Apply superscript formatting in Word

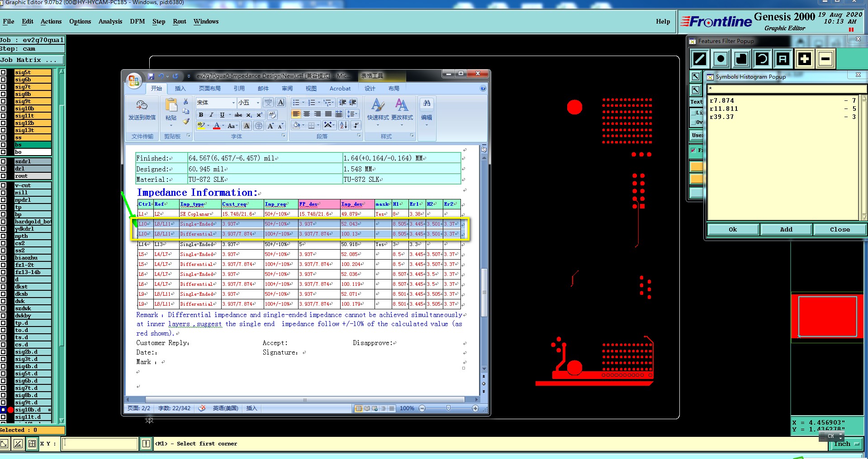[x=259, y=115]
